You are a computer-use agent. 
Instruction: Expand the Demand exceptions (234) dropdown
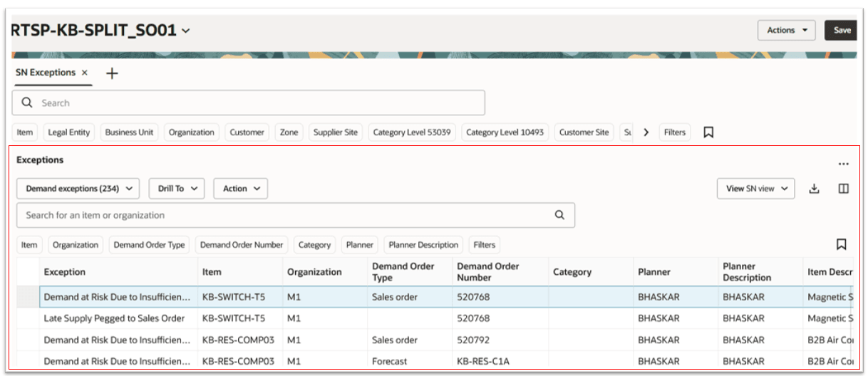tap(78, 189)
